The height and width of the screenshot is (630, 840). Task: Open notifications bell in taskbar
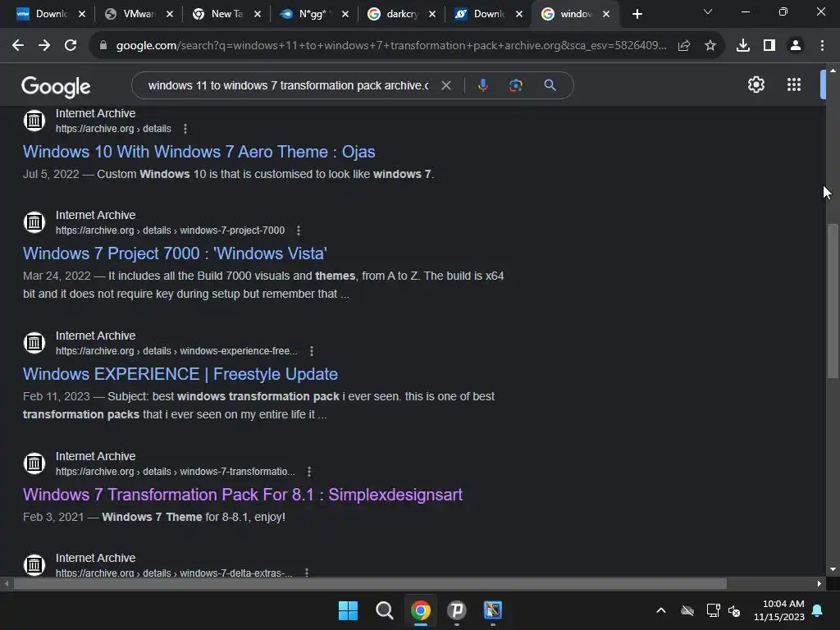[818, 610]
